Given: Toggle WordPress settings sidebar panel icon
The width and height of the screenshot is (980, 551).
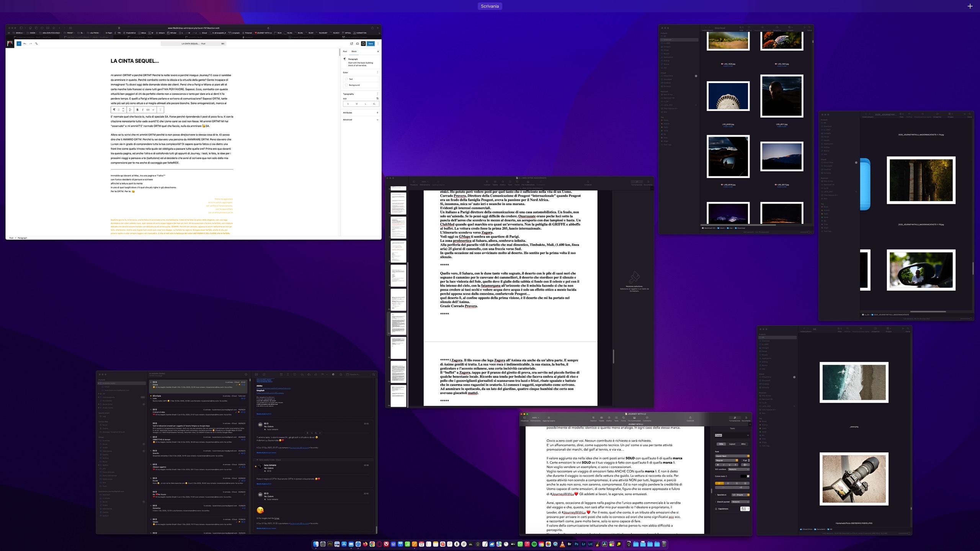Looking at the screenshot, I should [x=363, y=44].
